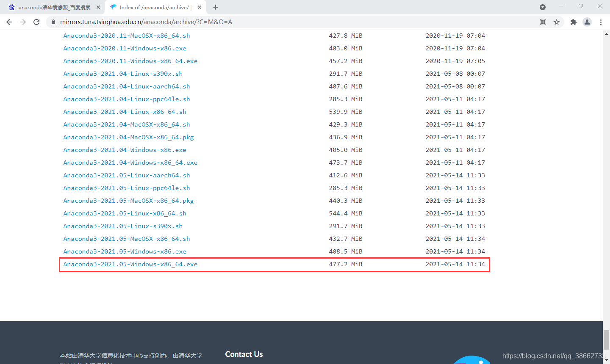Click the 473.7 MiB size value
Viewport: 610px width, 364px height.
346,163
